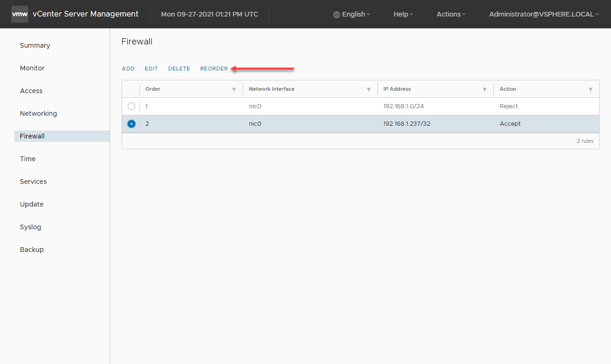Viewport: 611px width, 364px height.
Task: Click the Accept action cell
Action: pyautogui.click(x=510, y=124)
